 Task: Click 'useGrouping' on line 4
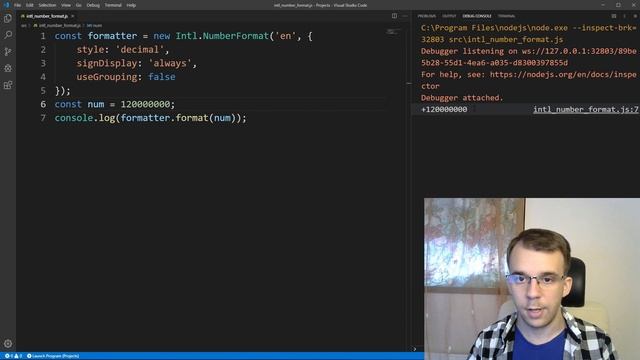click(107, 77)
